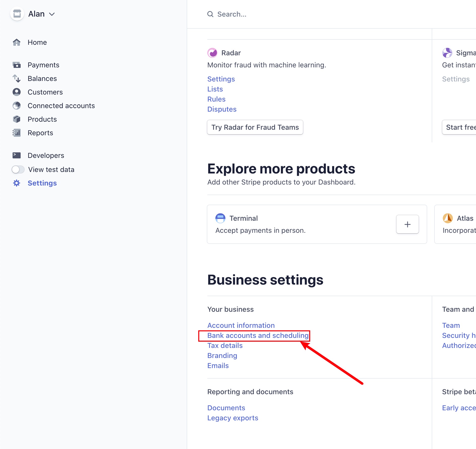The width and height of the screenshot is (476, 449).
Task: Click the Terminal product icon
Action: click(x=220, y=218)
